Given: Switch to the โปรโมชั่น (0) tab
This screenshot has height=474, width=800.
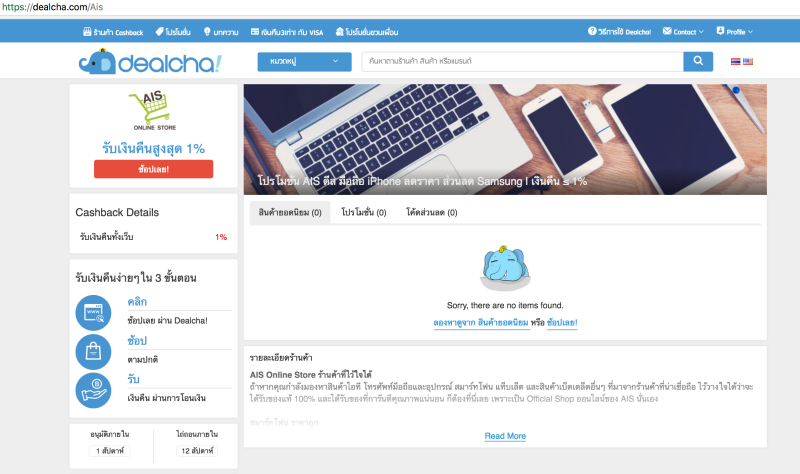Looking at the screenshot, I should click(364, 212).
